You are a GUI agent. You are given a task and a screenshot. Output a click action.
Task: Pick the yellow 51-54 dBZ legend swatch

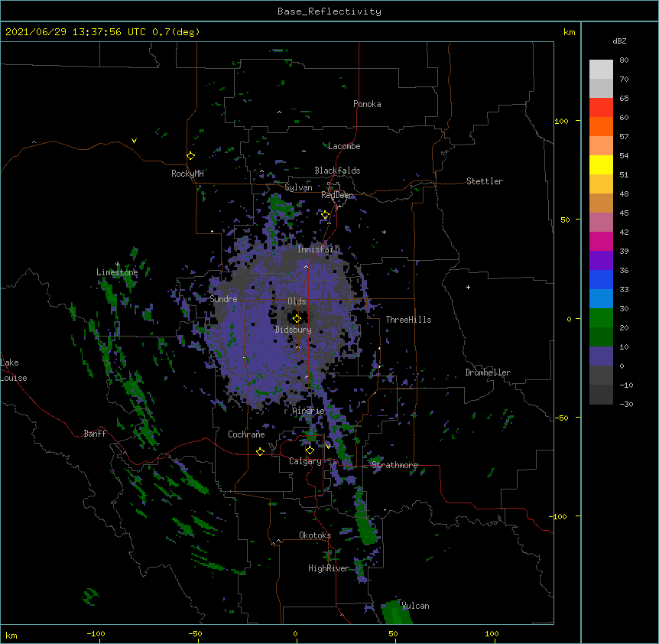(601, 164)
